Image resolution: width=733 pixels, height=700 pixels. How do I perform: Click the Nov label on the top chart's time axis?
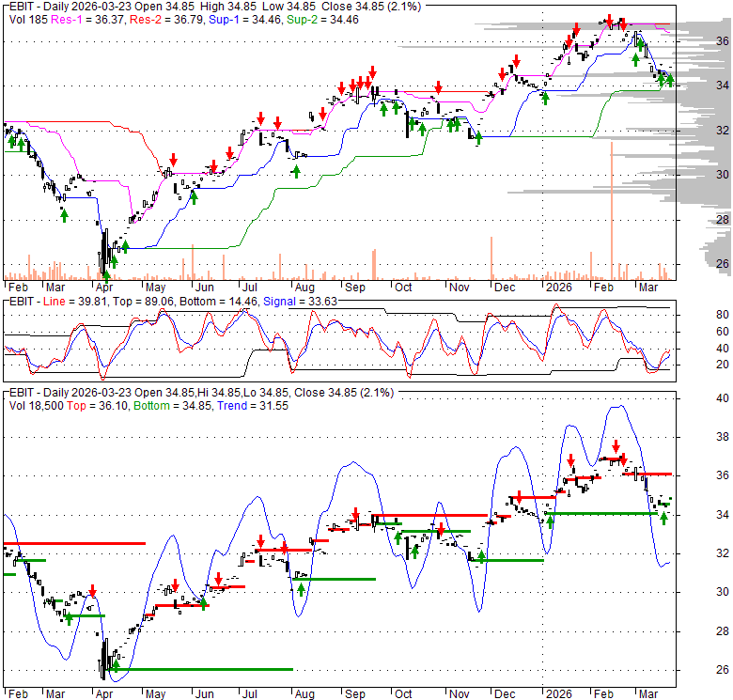tap(459, 288)
